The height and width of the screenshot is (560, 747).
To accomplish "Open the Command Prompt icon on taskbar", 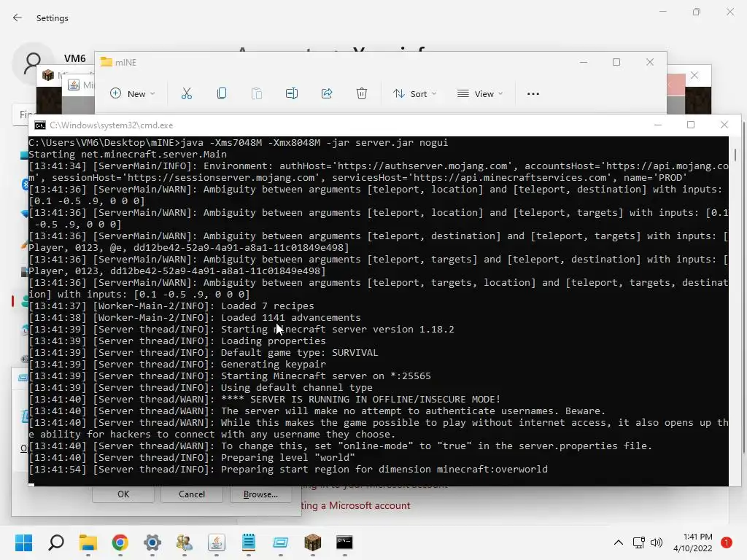I will [344, 542].
